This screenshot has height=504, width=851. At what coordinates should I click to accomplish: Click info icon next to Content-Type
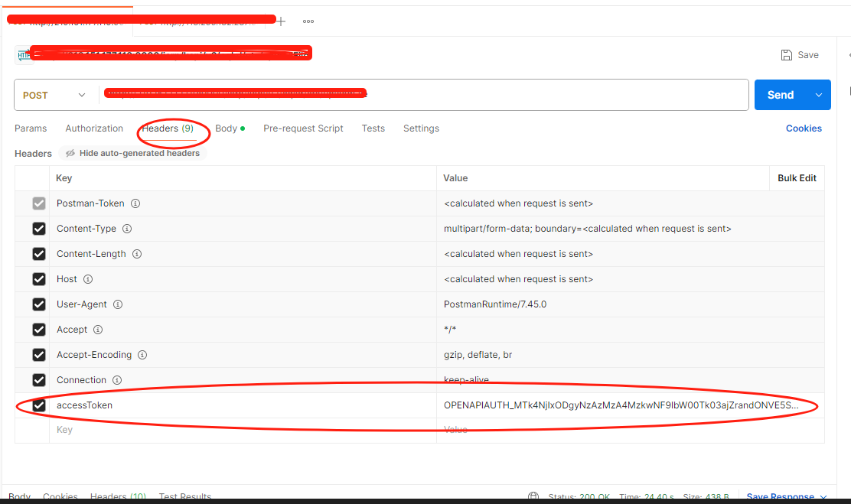click(127, 229)
